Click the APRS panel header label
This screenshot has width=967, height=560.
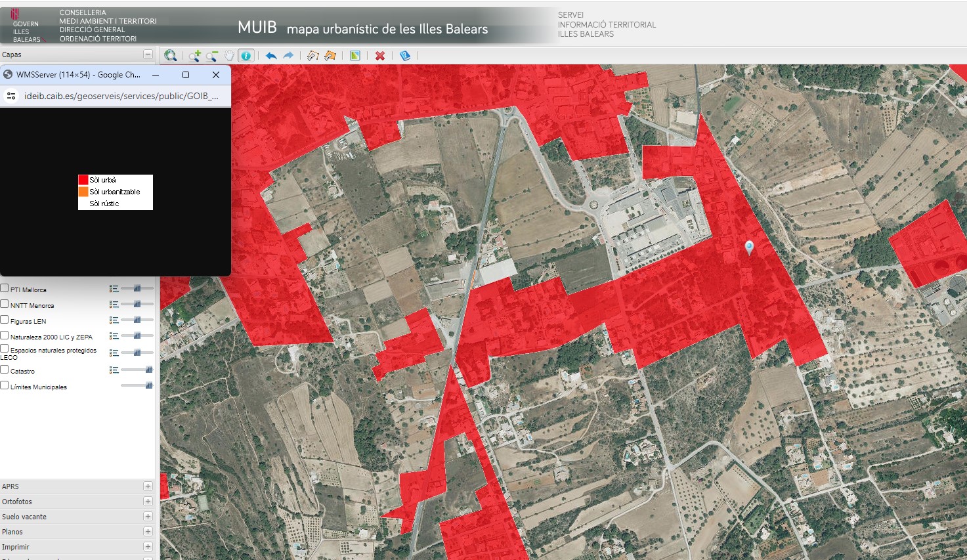(11, 486)
